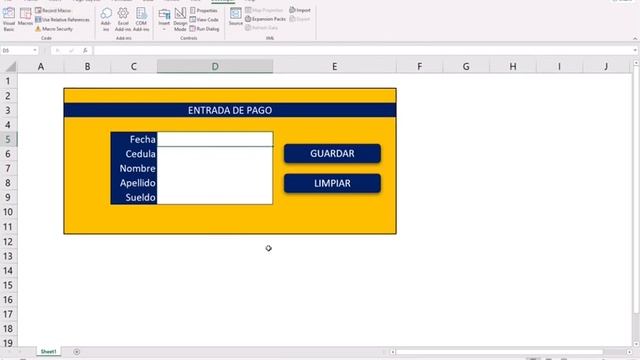Open the Visual Basic editor
This screenshot has width=640, height=360.
pyautogui.click(x=9, y=19)
